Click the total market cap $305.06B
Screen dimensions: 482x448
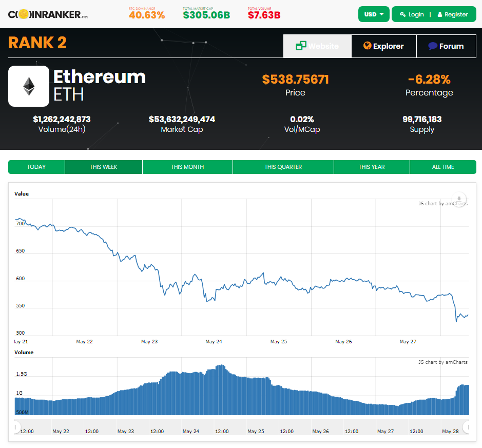[x=206, y=15]
